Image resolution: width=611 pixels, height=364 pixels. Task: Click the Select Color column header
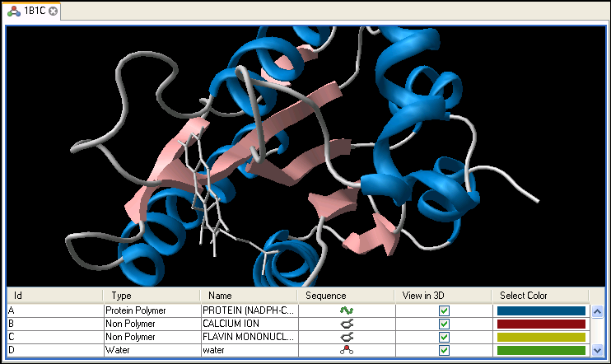pos(540,296)
